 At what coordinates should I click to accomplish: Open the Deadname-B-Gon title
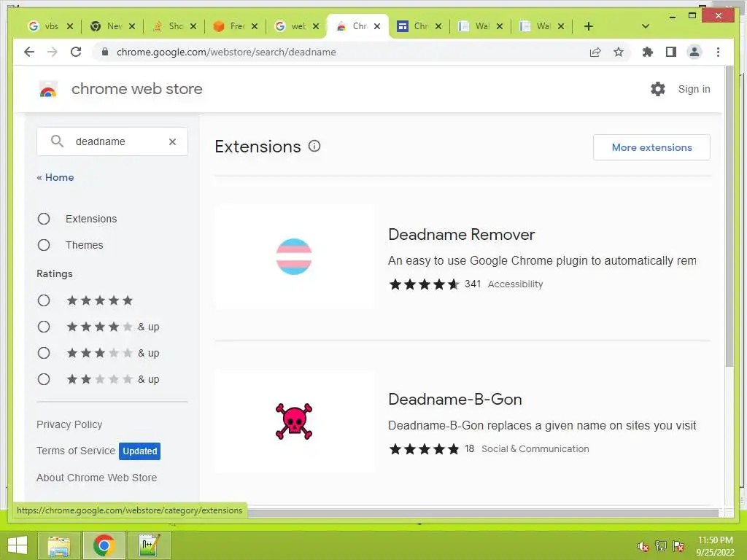coord(455,399)
